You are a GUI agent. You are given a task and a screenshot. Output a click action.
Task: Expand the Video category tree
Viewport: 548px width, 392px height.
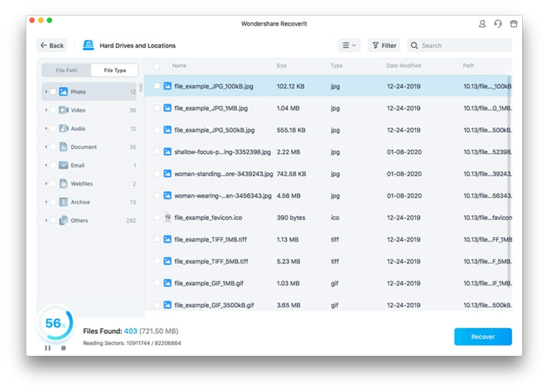[46, 110]
